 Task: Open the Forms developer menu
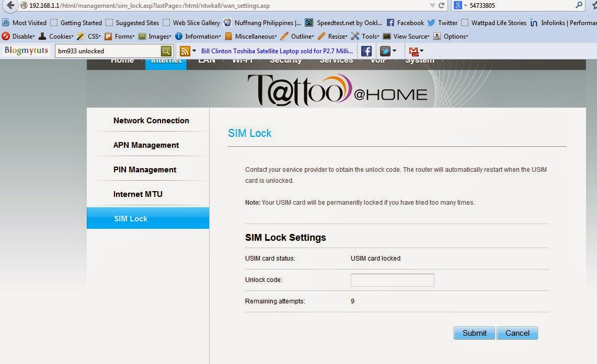120,37
